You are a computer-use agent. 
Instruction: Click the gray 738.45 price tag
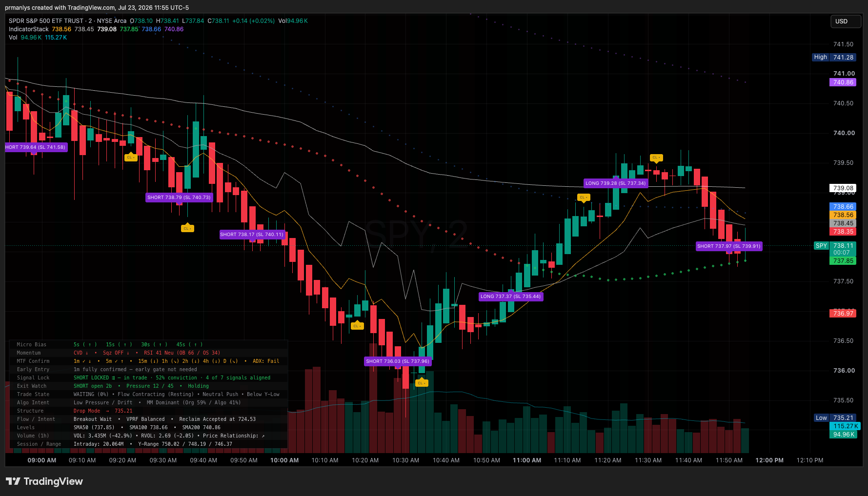(x=843, y=223)
